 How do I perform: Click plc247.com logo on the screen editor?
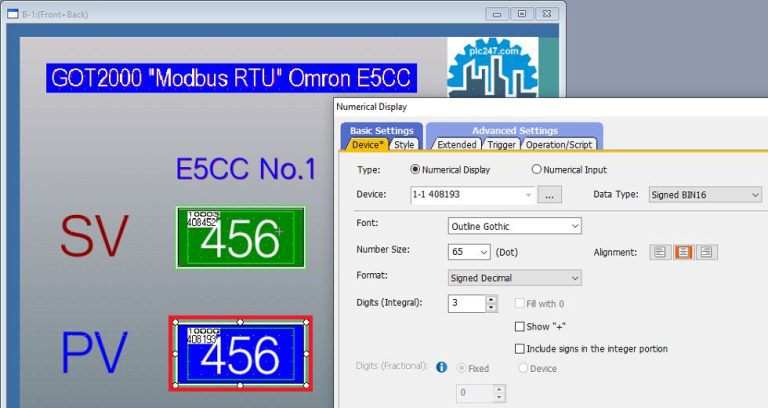492,68
